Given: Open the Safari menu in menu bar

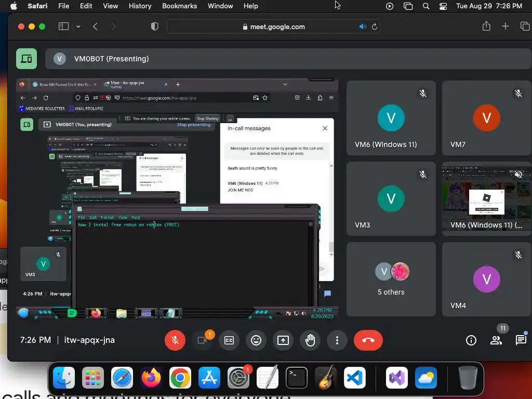Looking at the screenshot, I should tap(37, 6).
